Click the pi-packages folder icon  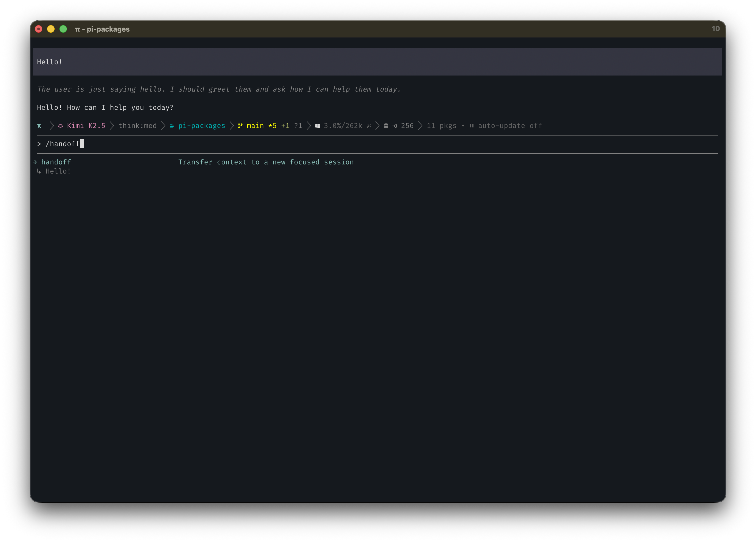pos(172,126)
